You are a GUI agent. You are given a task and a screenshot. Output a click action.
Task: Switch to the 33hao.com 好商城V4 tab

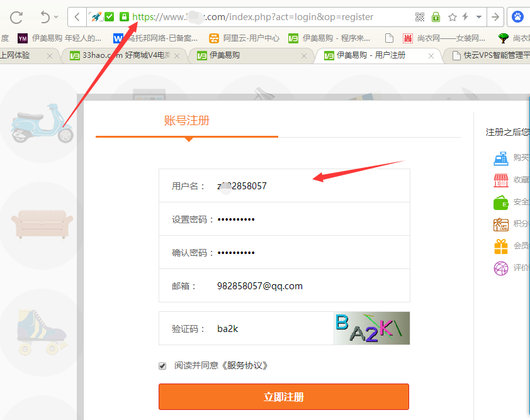[x=125, y=55]
